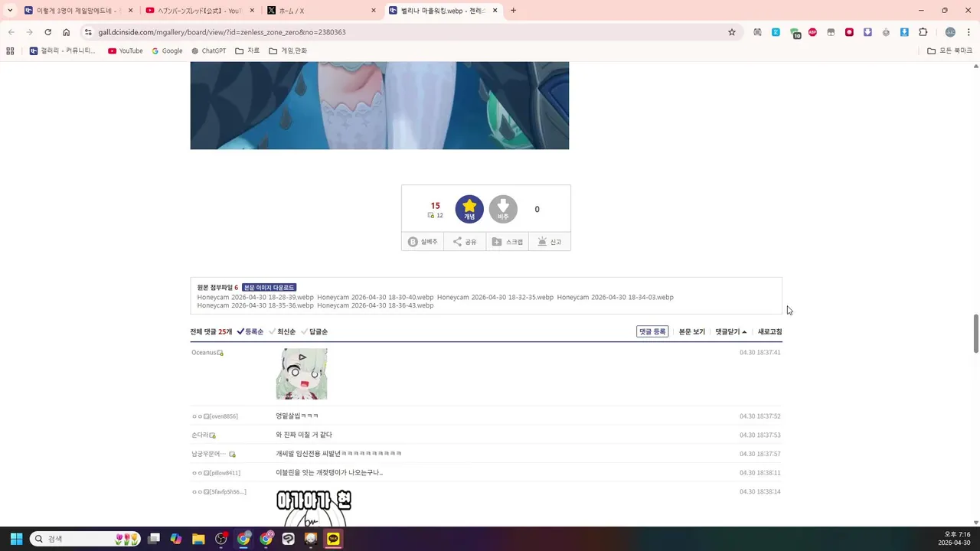Open the Google bookmark
This screenshot has width=980, height=551.
tap(167, 51)
